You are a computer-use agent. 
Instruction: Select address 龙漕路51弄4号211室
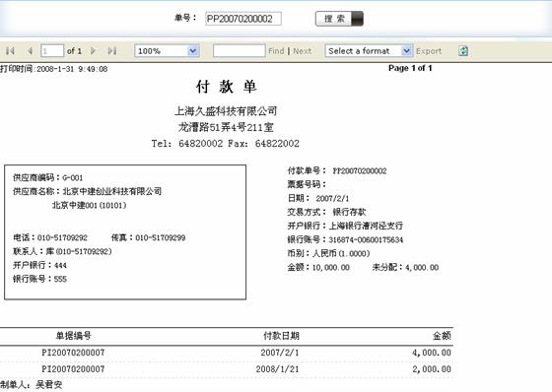click(x=226, y=127)
